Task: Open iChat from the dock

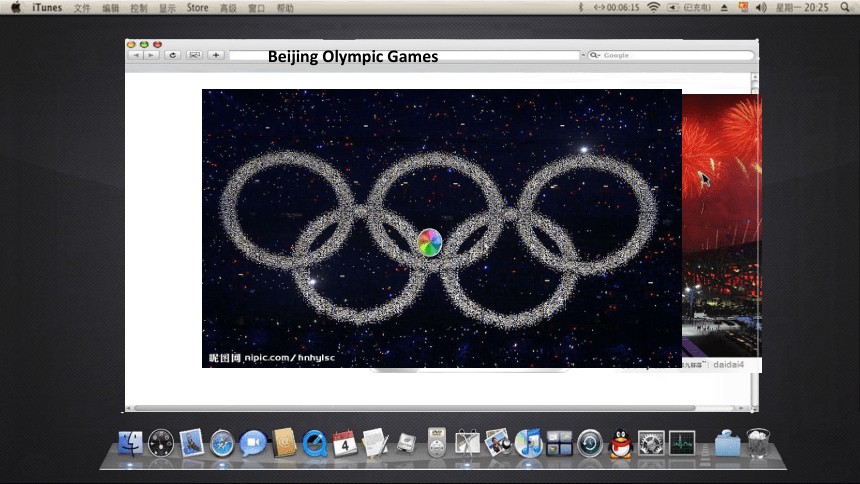Action: coord(252,443)
